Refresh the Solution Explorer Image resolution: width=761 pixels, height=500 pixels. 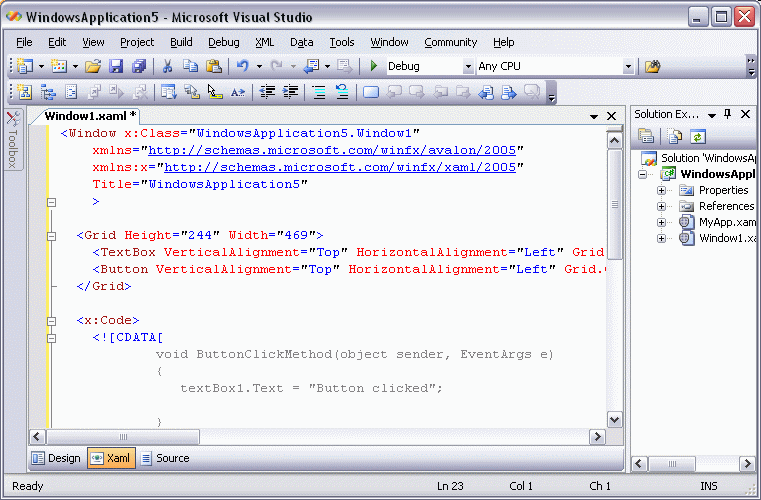pyautogui.click(x=697, y=136)
